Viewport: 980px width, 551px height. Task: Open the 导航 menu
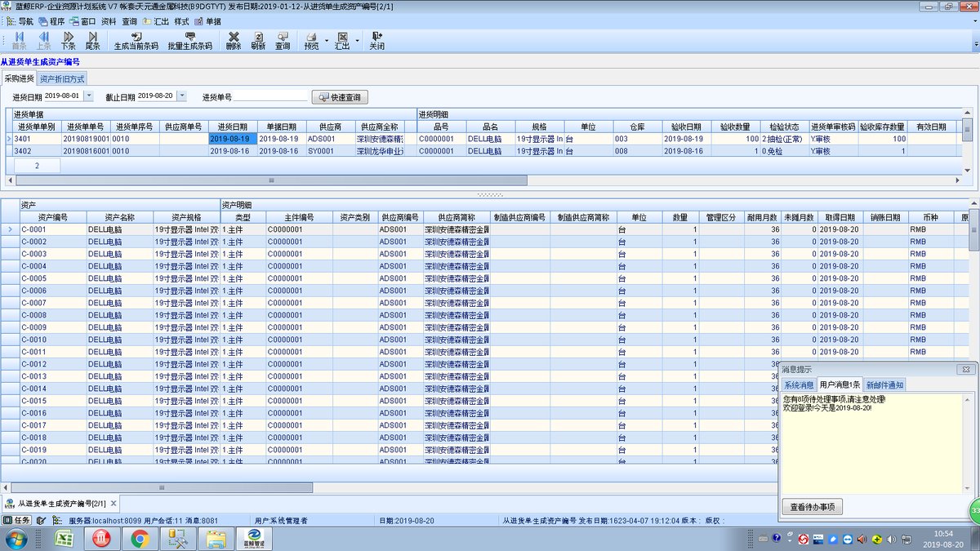pos(20,21)
